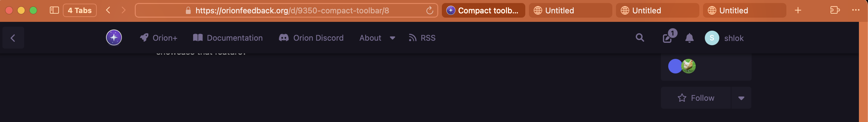Expand the Follow options dropdown arrow
This screenshot has width=868, height=122.
point(741,98)
